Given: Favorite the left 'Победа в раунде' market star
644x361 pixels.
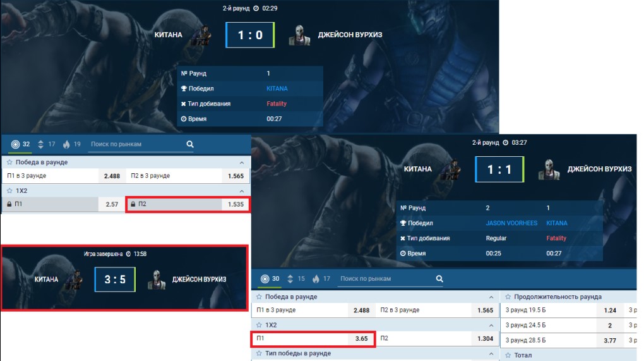Looking at the screenshot, I should (x=9, y=162).
